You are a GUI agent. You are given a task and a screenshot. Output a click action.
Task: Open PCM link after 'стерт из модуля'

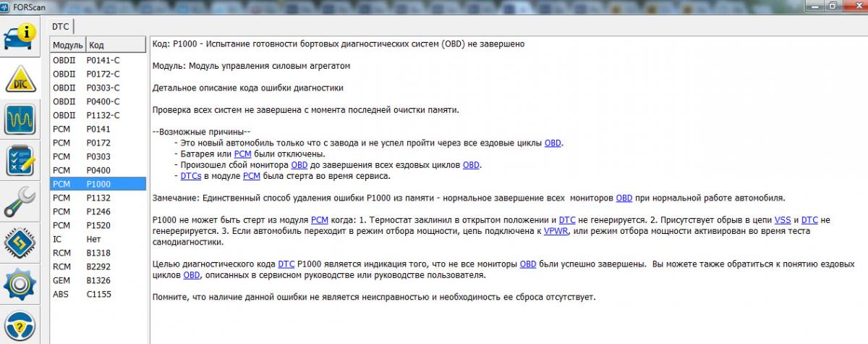[x=319, y=219]
